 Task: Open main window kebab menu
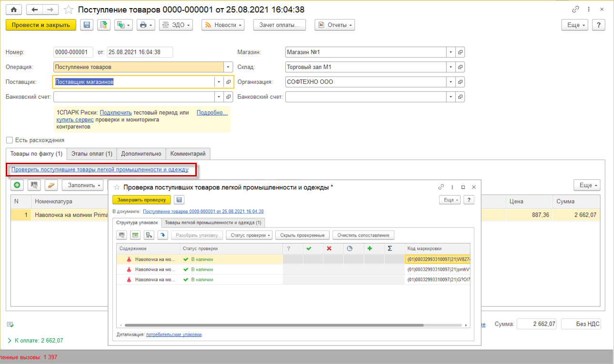pos(589,10)
